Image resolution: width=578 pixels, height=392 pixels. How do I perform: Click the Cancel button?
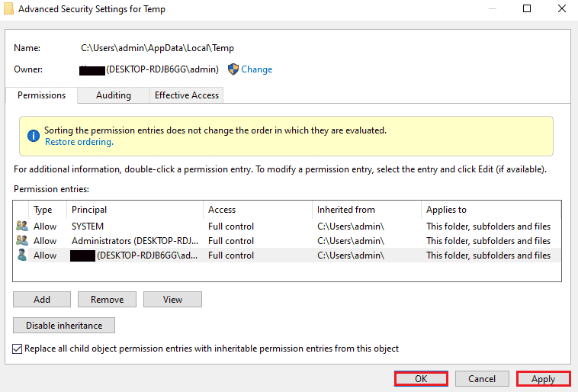[x=482, y=379]
